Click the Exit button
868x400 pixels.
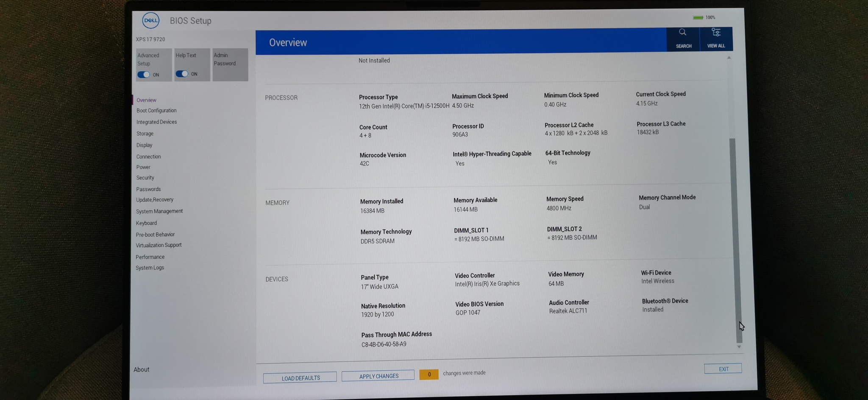[723, 369]
